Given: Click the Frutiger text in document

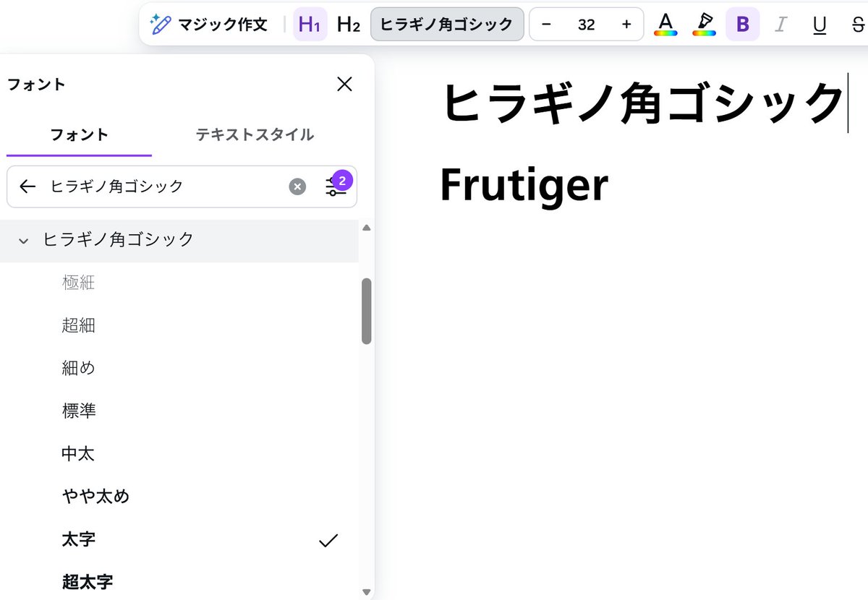Looking at the screenshot, I should coord(524,186).
